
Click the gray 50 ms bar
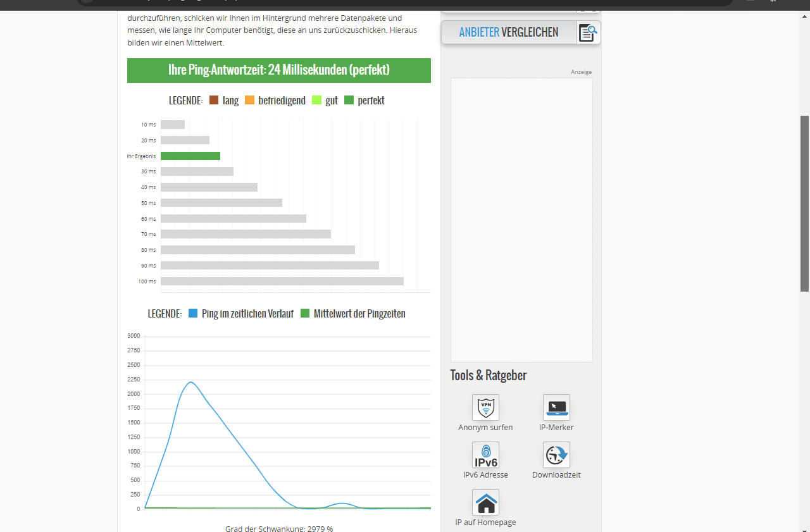[221, 202]
